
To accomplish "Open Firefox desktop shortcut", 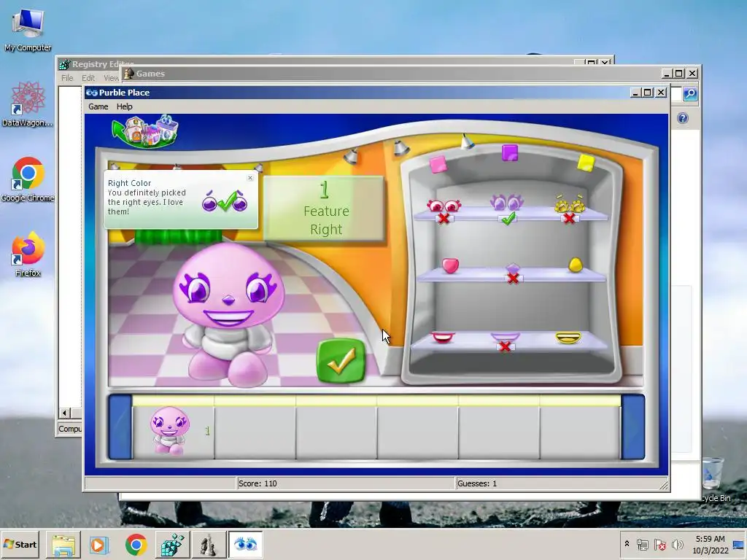I will pos(28,254).
